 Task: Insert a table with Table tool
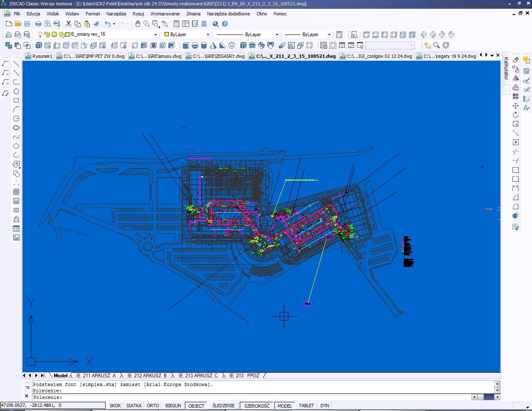[x=16, y=228]
